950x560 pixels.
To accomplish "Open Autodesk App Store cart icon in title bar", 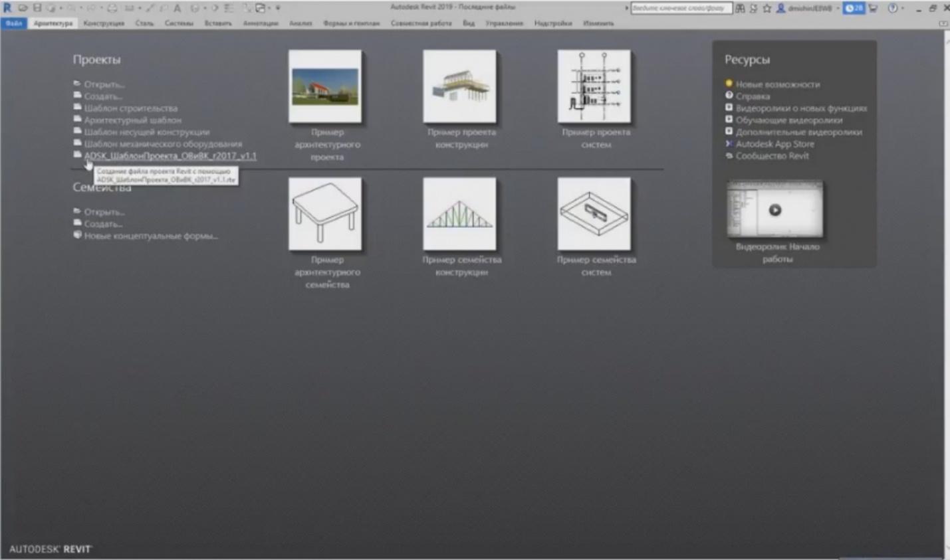I will (x=873, y=8).
